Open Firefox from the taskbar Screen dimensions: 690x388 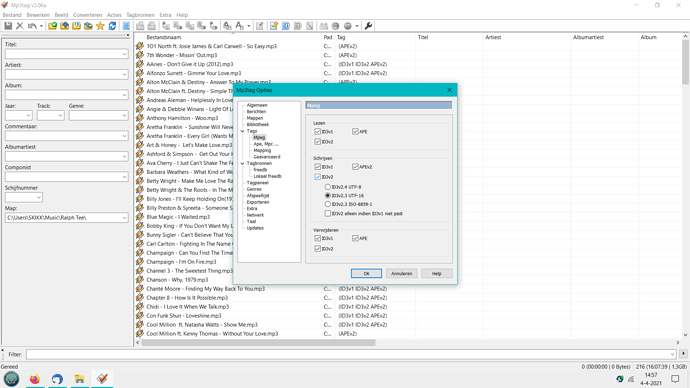click(35, 379)
